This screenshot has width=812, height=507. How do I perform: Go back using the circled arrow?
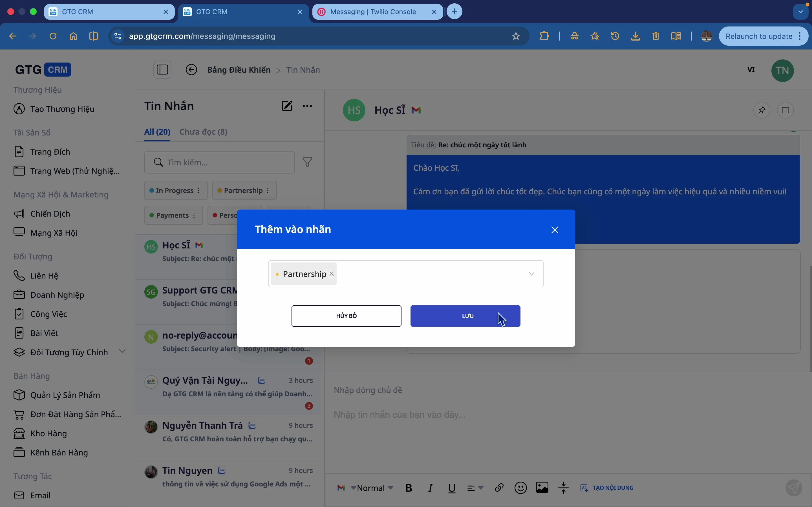pyautogui.click(x=192, y=70)
